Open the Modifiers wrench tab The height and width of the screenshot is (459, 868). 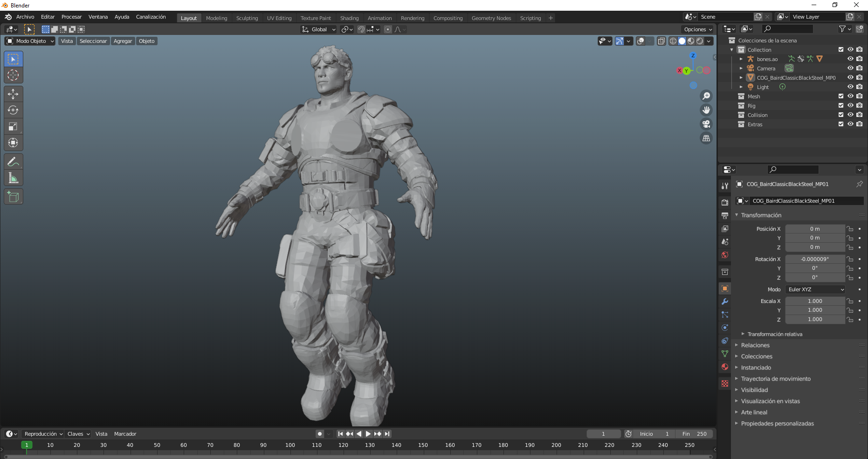(x=725, y=301)
